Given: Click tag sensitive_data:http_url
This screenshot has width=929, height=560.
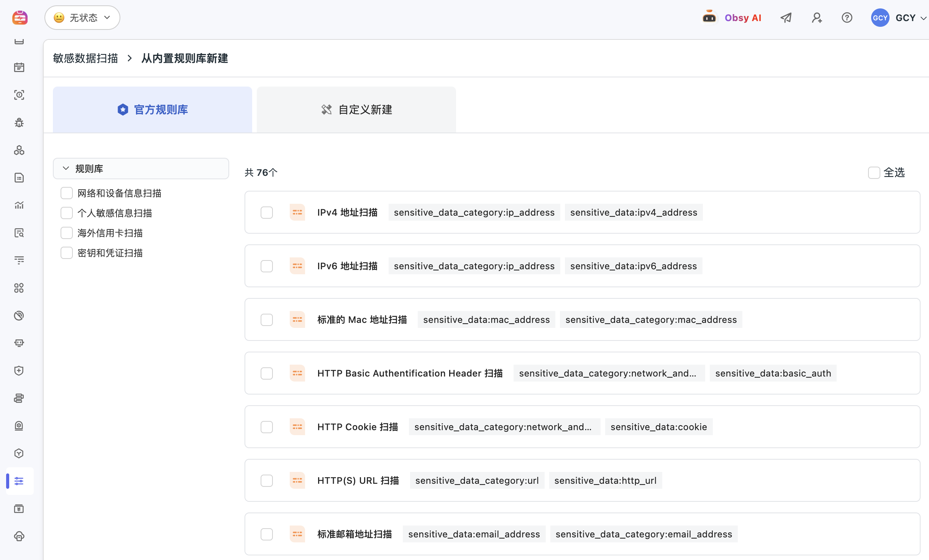Looking at the screenshot, I should click(606, 480).
